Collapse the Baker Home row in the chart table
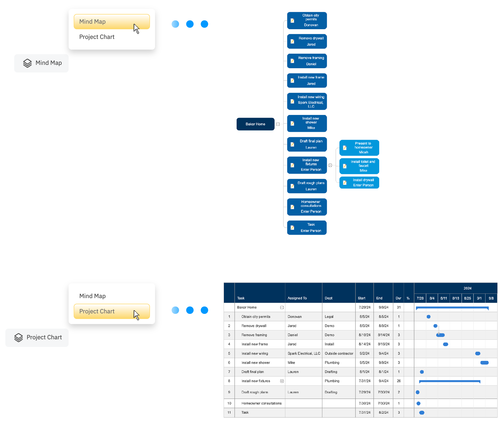Screen dimensions: 504x424 tap(282, 307)
